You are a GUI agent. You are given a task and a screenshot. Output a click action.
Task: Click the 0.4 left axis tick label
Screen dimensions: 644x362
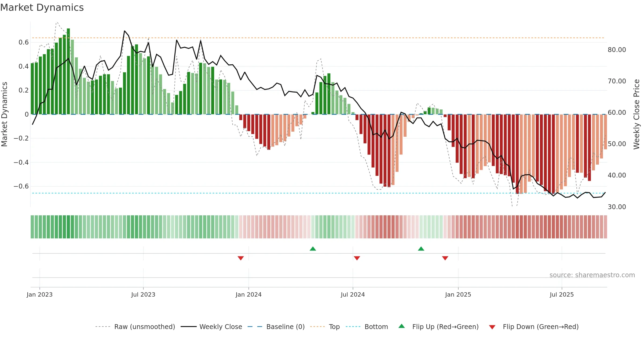[x=24, y=67]
